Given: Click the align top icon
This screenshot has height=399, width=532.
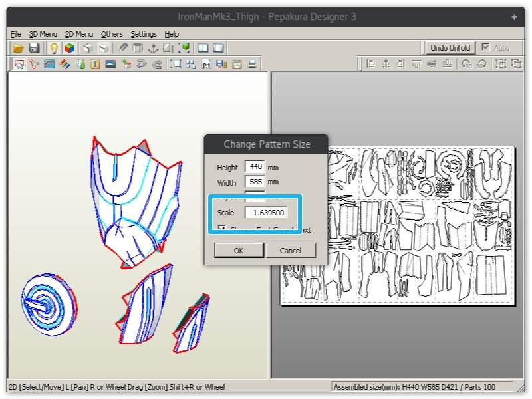Looking at the screenshot, I should (x=416, y=64).
